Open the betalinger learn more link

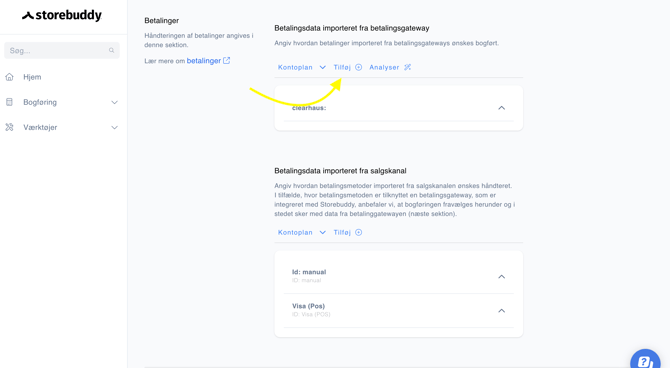tap(203, 61)
